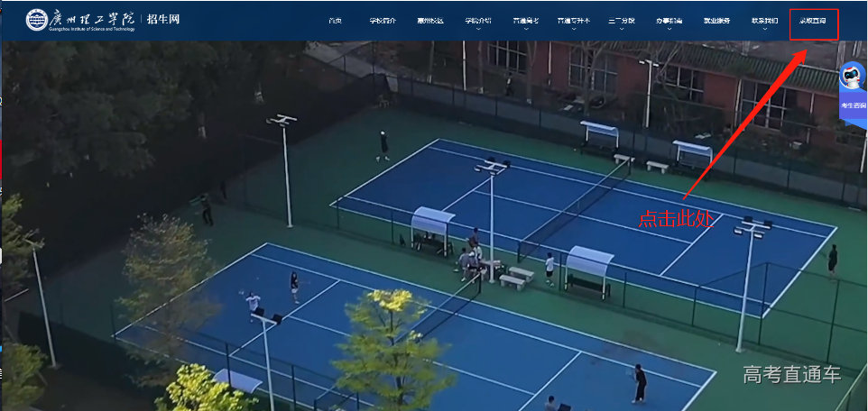Click the 高考直通车 watermark text
Image resolution: width=868 pixels, height=411 pixels.
[792, 374]
